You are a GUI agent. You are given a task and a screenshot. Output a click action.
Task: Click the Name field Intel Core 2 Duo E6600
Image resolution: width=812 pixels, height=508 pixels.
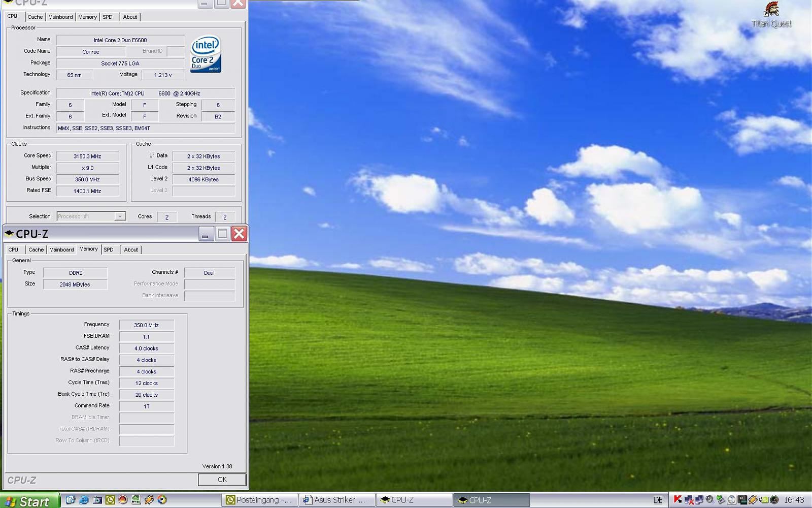tap(120, 40)
